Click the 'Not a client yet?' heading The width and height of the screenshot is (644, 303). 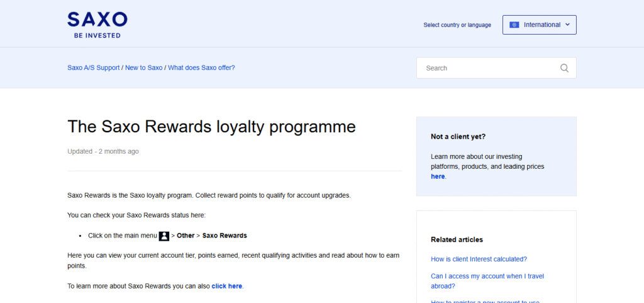(458, 136)
